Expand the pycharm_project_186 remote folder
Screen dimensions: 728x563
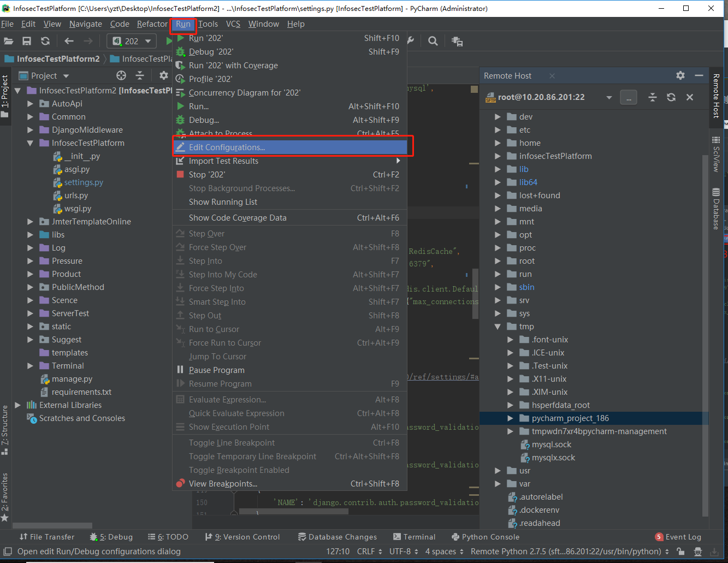pos(510,418)
